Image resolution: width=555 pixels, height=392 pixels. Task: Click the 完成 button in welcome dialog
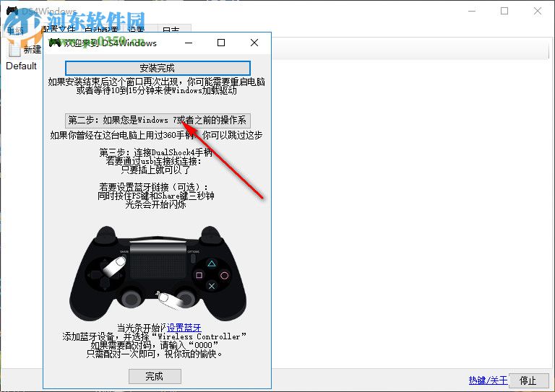coord(155,376)
